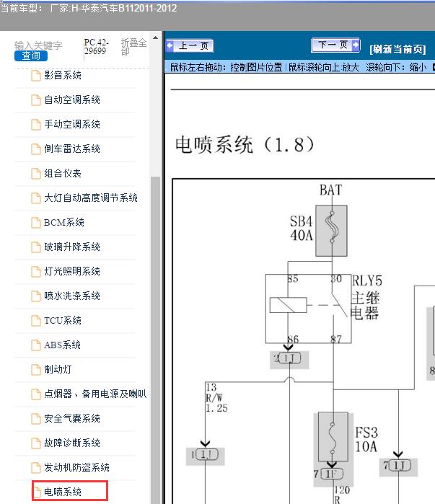
Task: Click the document icon beside BCM系统
Action: point(36,222)
